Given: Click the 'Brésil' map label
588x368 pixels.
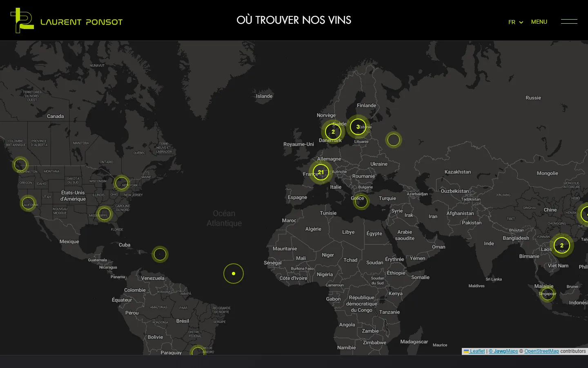Looking at the screenshot, I should point(183,321).
